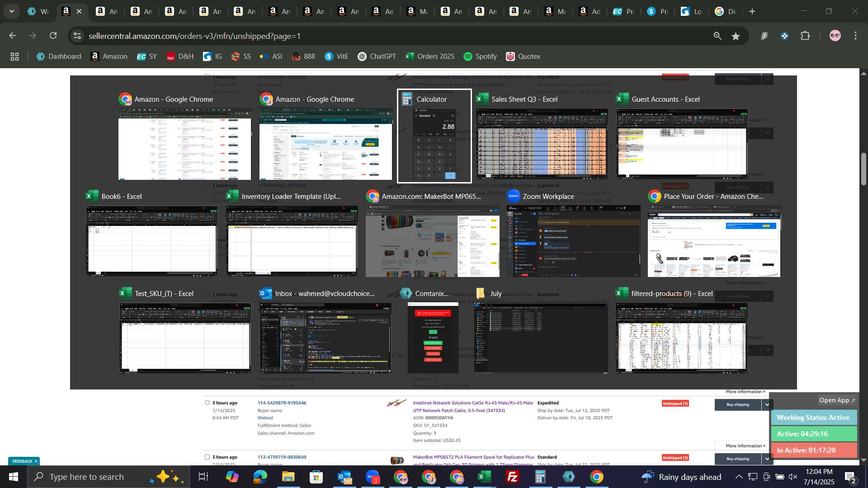868x488 pixels.
Task: Open Calculator from the taskbar
Action: coord(541,477)
